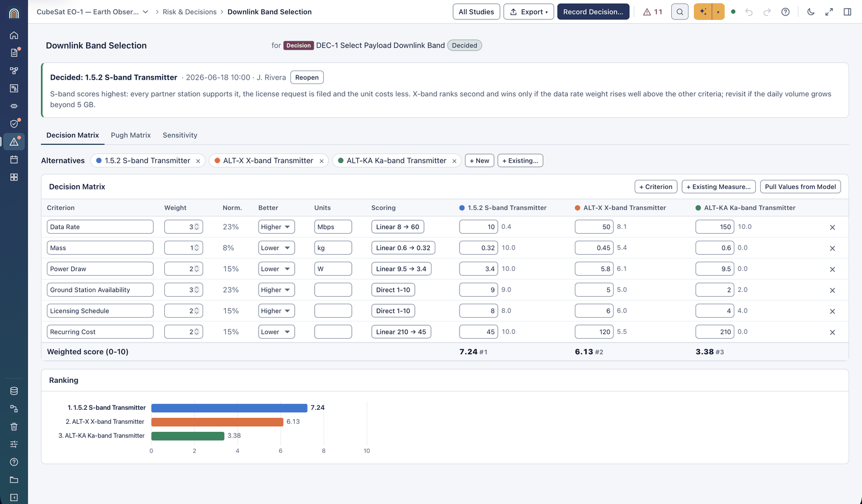
Task: Open the Export dropdown
Action: pos(529,12)
